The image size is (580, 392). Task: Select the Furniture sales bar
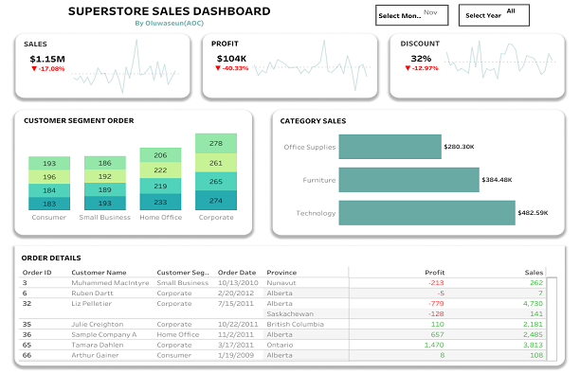408,180
